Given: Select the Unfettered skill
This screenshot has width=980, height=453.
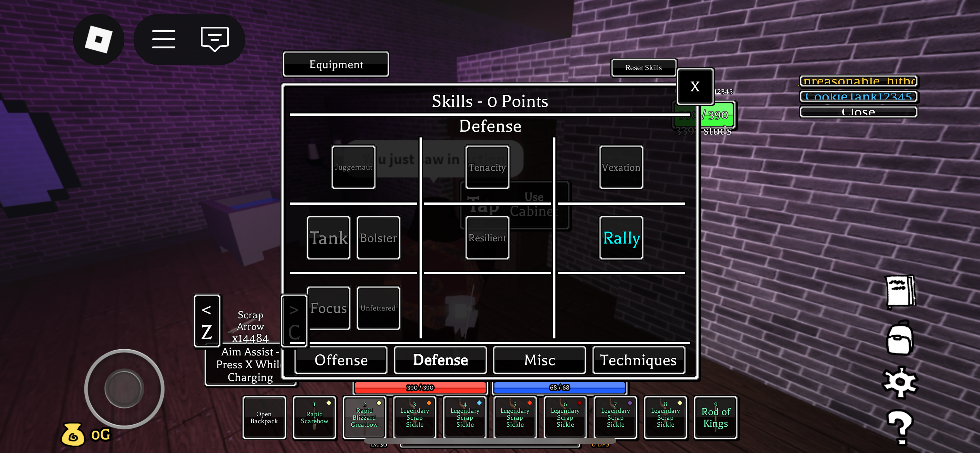Looking at the screenshot, I should tap(379, 308).
